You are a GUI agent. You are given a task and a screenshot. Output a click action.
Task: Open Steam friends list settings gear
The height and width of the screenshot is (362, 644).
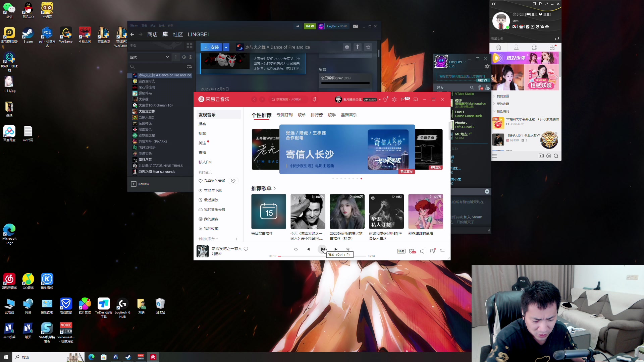(x=487, y=66)
